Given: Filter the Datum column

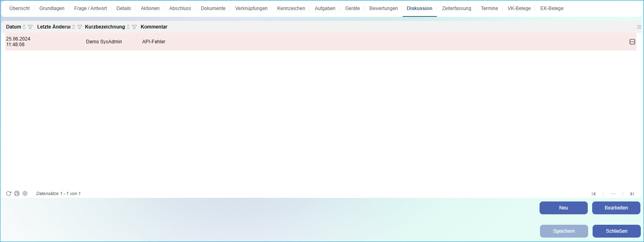Looking at the screenshot, I should coord(30,27).
